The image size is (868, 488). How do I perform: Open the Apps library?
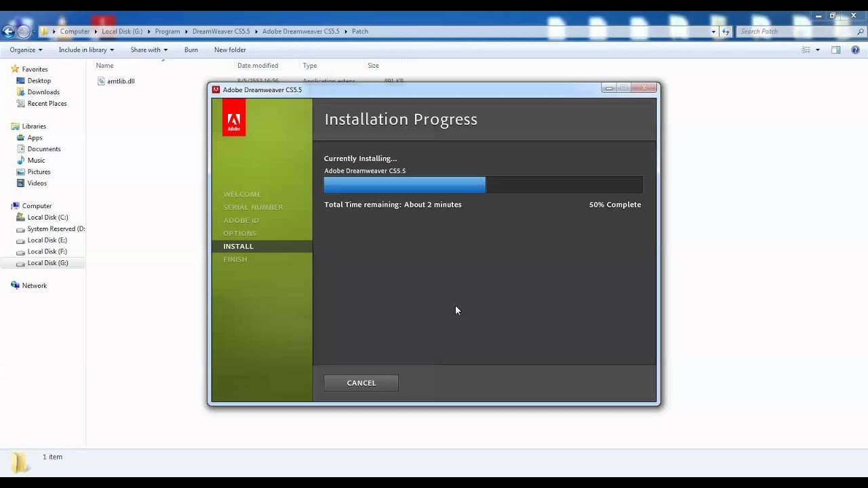click(35, 138)
